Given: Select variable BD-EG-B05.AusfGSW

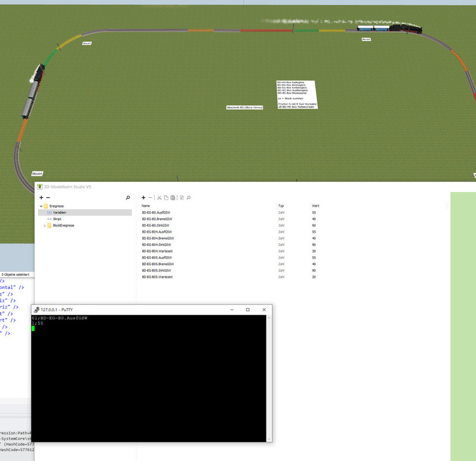Looking at the screenshot, I should point(157,257).
